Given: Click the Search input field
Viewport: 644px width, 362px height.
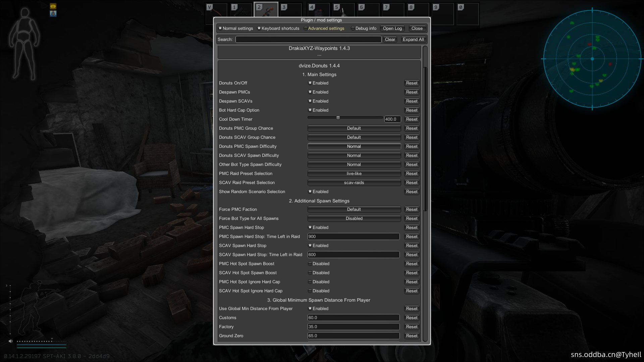Looking at the screenshot, I should tap(308, 40).
